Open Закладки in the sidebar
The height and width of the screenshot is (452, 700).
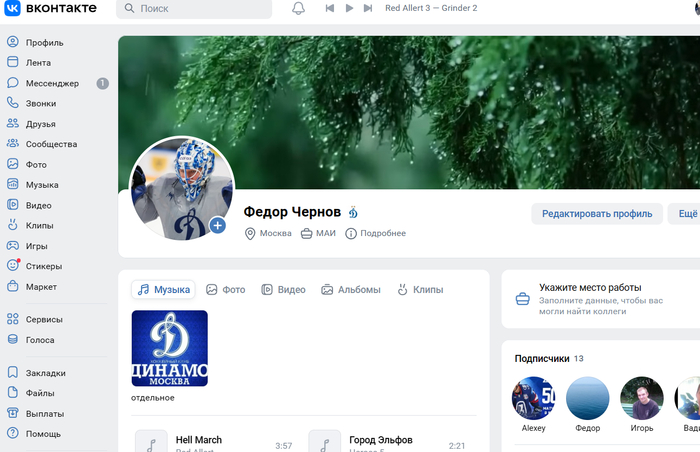tap(45, 372)
